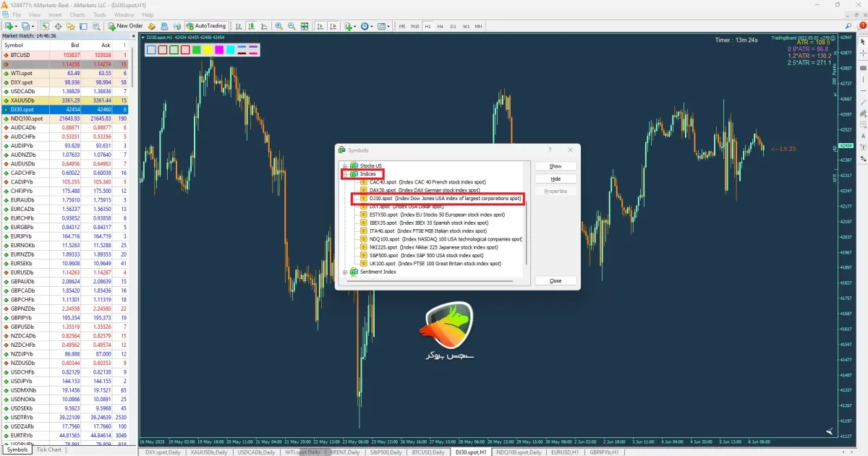Select the trendline drawing tool
The width and height of the screenshot is (868, 456).
click(863, 103)
